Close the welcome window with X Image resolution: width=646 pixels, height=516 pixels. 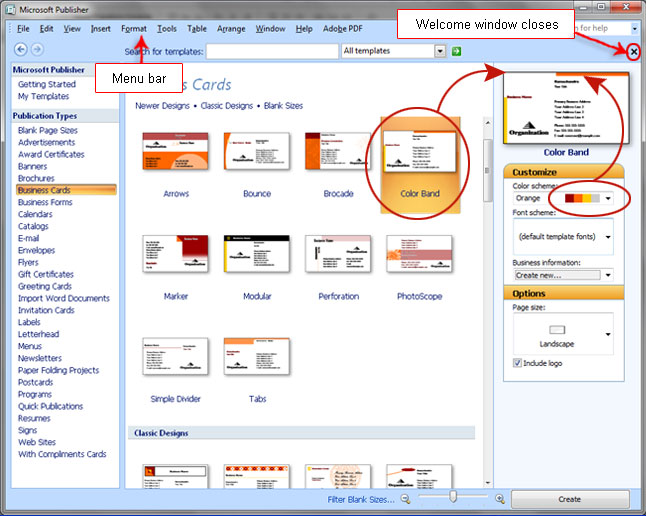coord(634,52)
